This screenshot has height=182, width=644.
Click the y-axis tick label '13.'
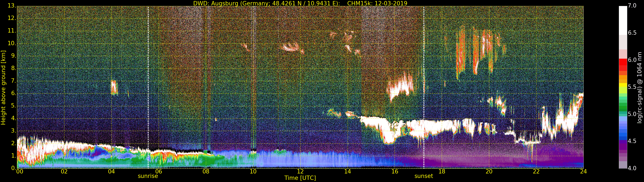point(12,6)
